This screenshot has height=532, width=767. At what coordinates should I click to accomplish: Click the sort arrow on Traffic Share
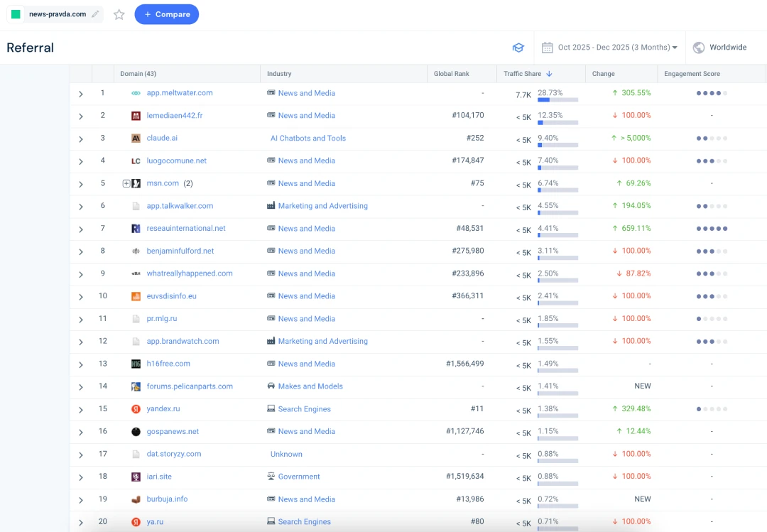tap(549, 74)
